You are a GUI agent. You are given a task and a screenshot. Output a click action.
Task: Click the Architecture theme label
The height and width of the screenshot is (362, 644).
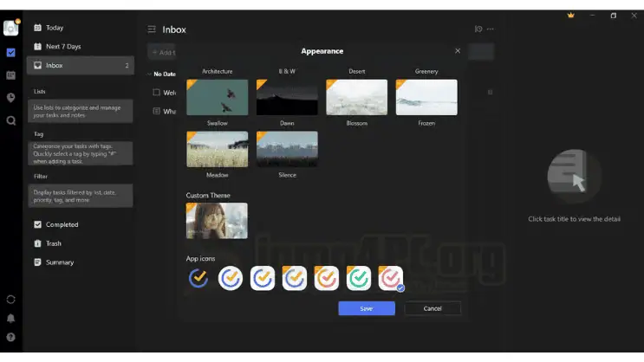point(218,71)
